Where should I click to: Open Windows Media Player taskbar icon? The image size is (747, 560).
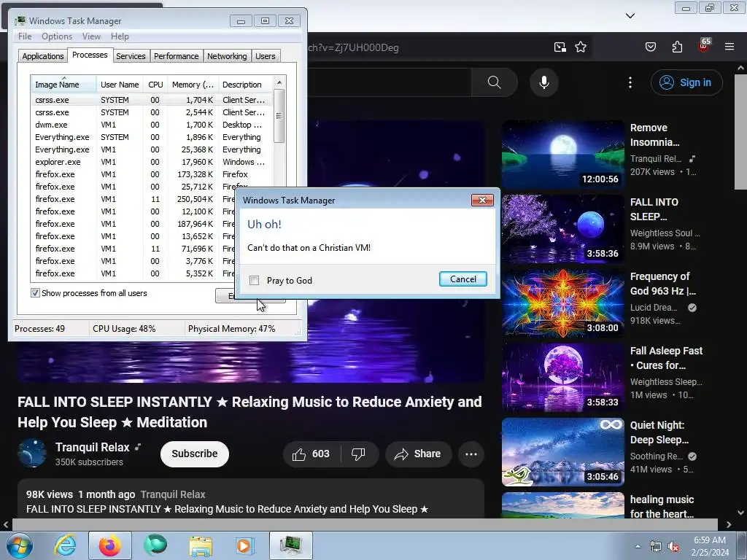pos(245,545)
